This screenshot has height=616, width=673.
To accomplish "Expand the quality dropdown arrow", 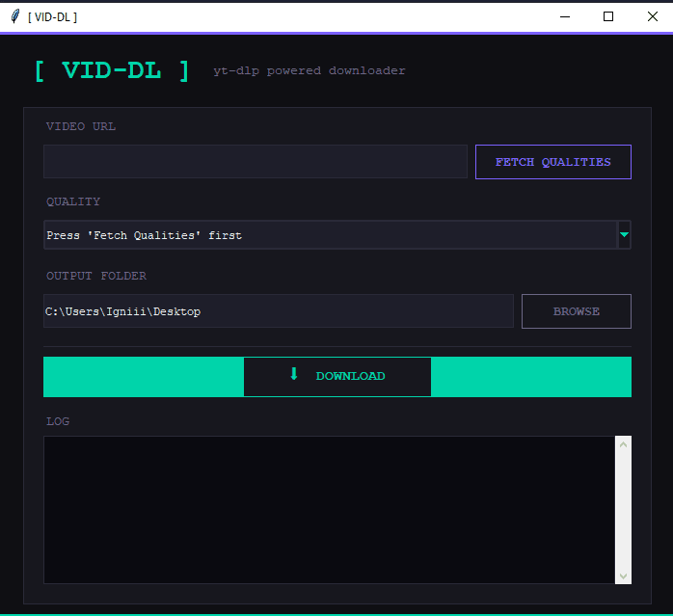I will click(x=624, y=235).
